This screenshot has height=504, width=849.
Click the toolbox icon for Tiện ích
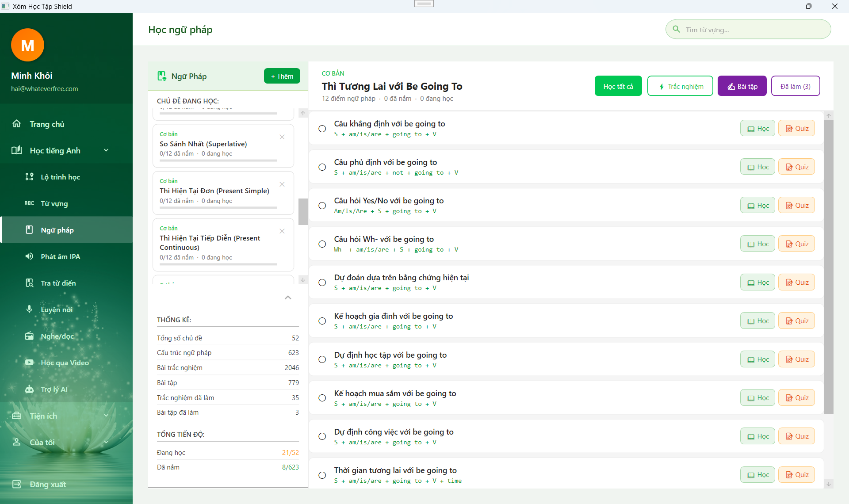pos(17,416)
